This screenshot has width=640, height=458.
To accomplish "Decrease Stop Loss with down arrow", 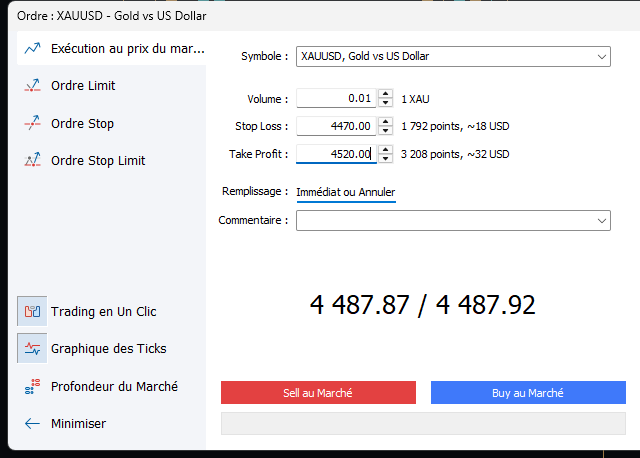I will coord(385,131).
